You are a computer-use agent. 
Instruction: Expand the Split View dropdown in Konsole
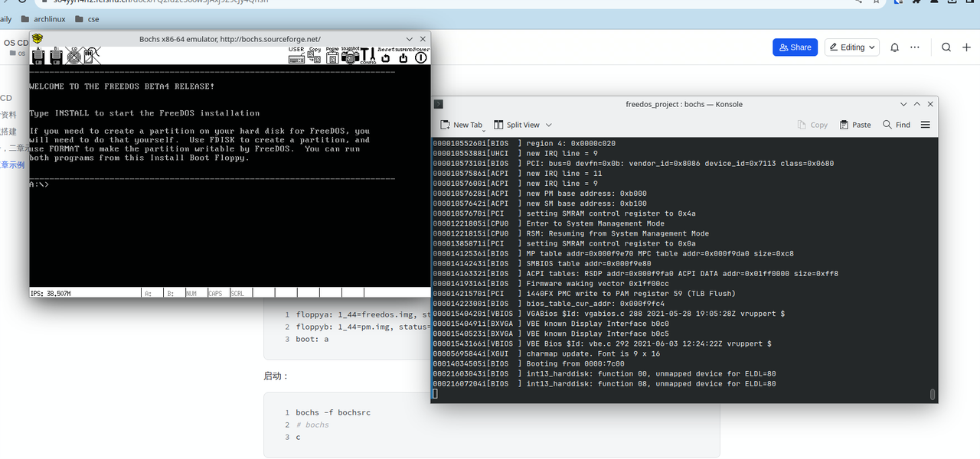[548, 125]
